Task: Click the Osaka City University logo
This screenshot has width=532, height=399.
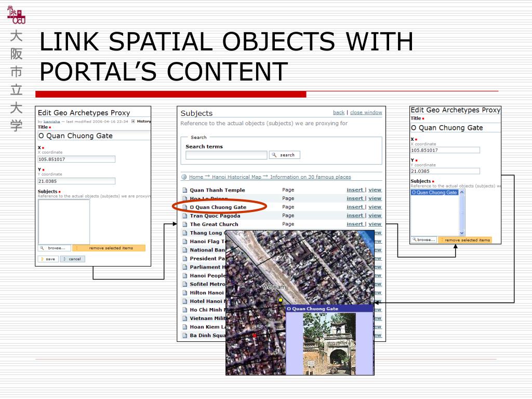Action: pos(16,15)
